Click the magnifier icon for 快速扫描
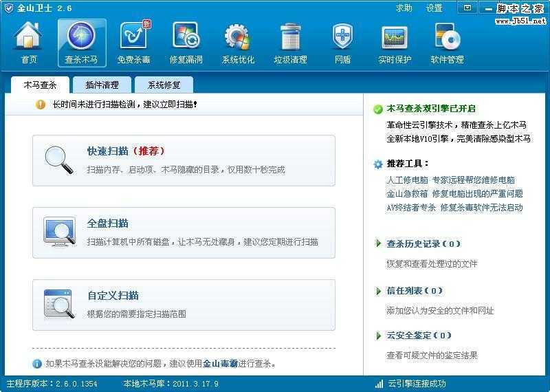The width and height of the screenshot is (550, 392). (59, 160)
